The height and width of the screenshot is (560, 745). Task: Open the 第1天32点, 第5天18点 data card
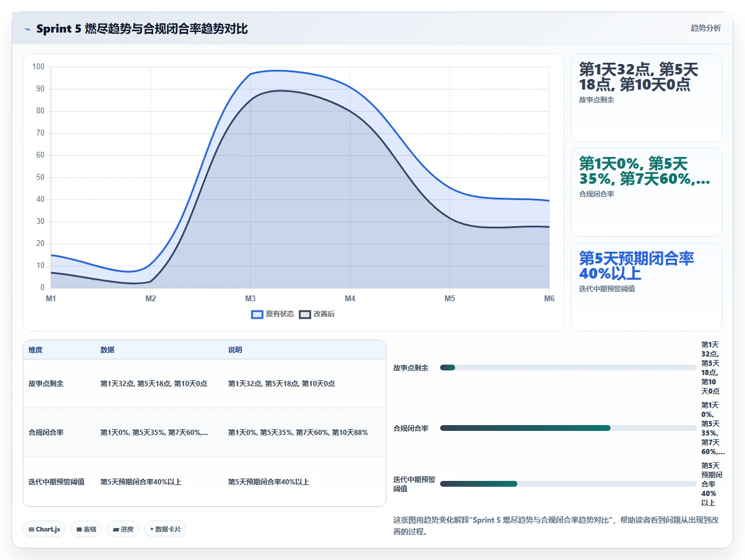point(647,98)
